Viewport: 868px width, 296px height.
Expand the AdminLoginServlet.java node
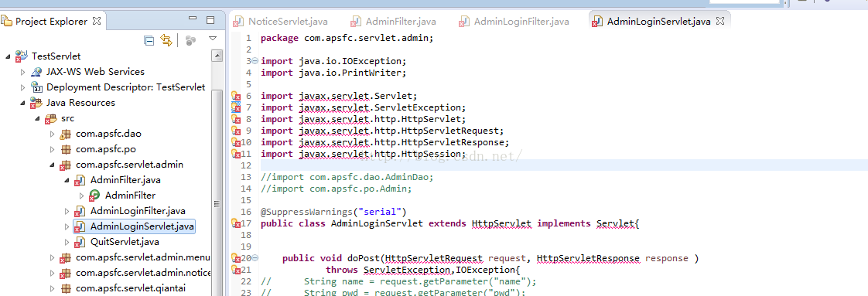pos(67,226)
